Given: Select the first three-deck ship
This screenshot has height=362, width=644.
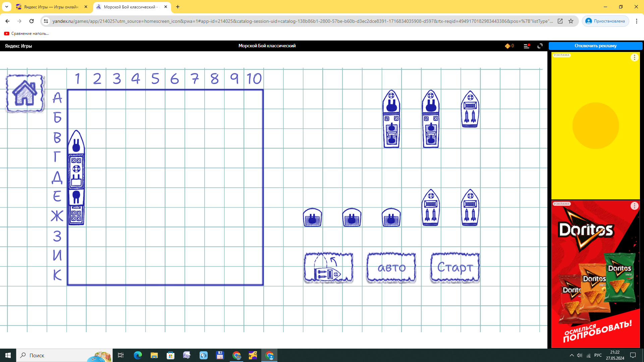Looking at the screenshot, I should (x=391, y=119).
